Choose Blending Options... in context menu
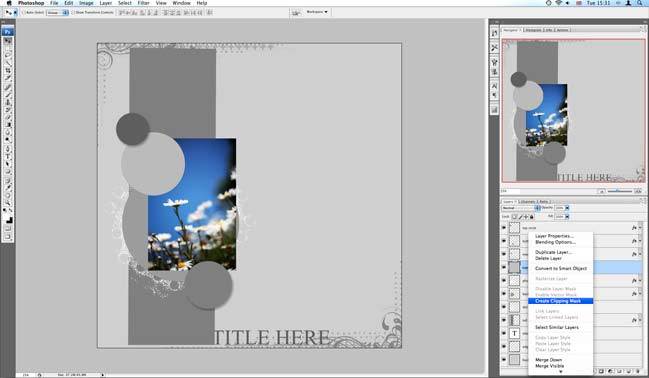The image size is (649, 378). pyautogui.click(x=560, y=242)
